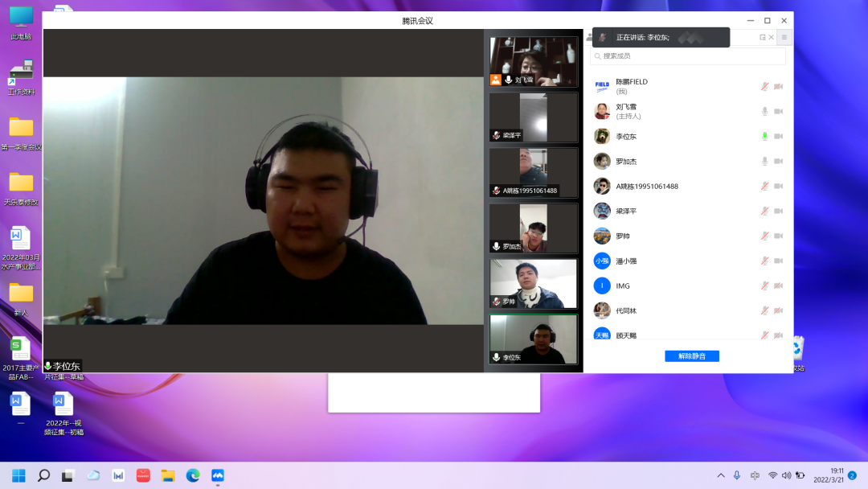Image resolution: width=868 pixels, height=489 pixels.
Task: Open the members panel menu icon
Action: [x=784, y=37]
